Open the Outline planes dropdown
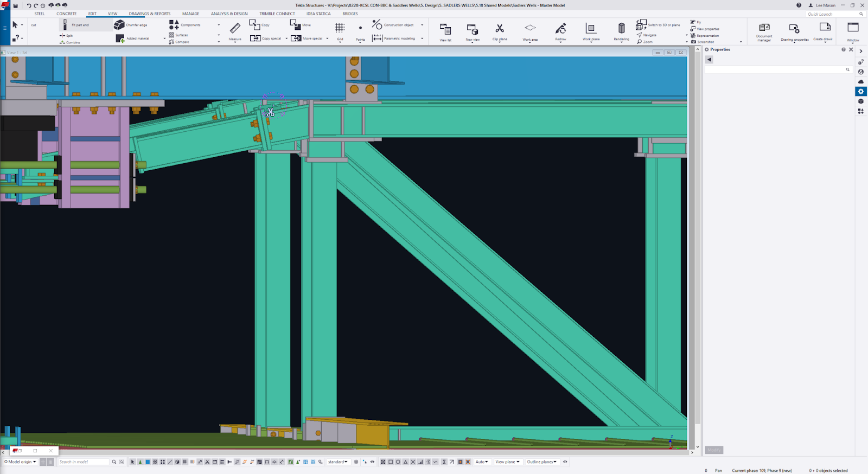Viewport: 868px width, 474px height. 541,462
